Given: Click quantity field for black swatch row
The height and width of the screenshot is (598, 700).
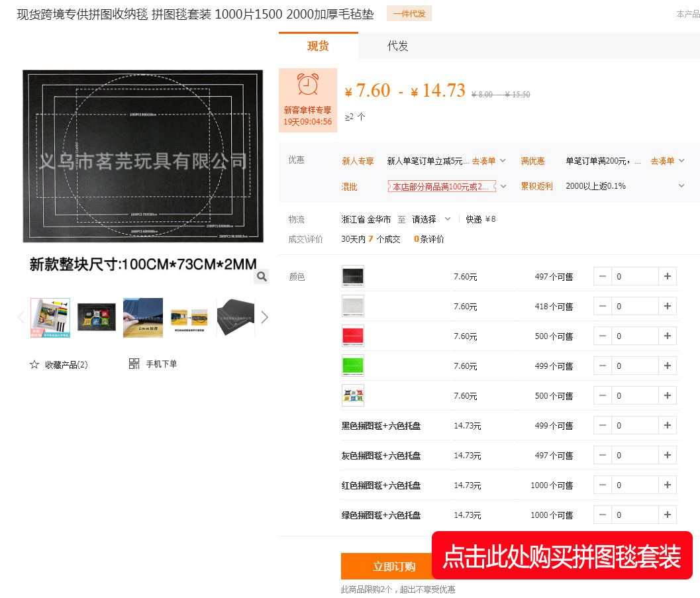Looking at the screenshot, I should (x=635, y=276).
